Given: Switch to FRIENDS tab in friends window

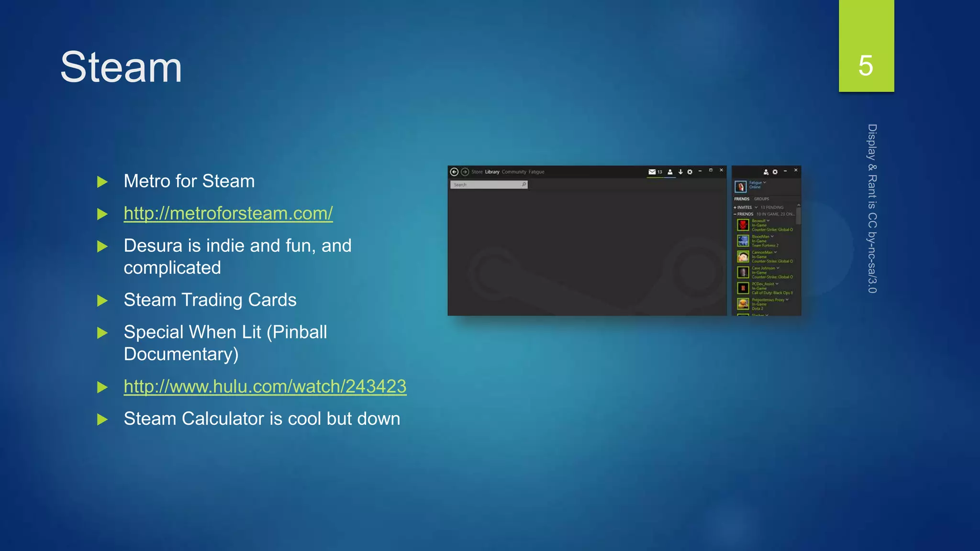Looking at the screenshot, I should (x=742, y=199).
